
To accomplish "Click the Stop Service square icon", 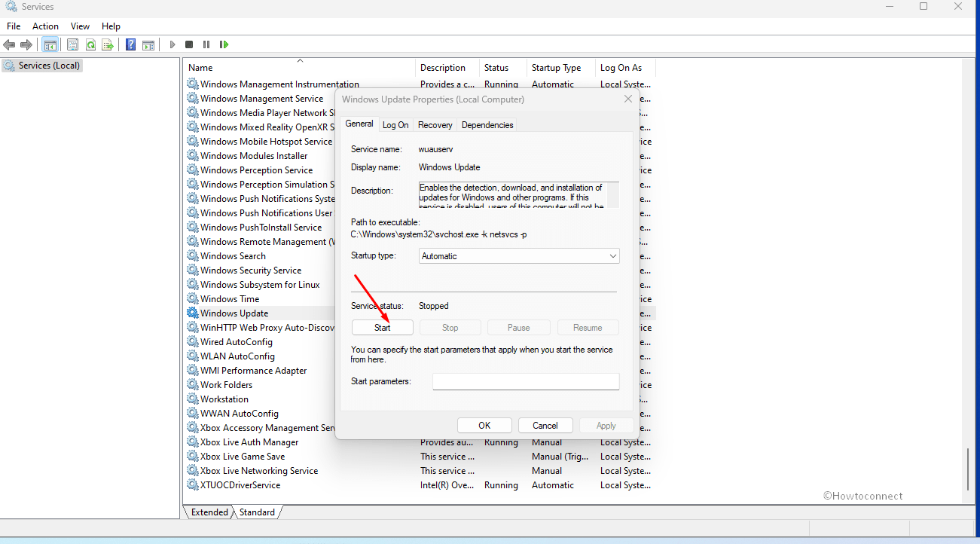I will (189, 45).
